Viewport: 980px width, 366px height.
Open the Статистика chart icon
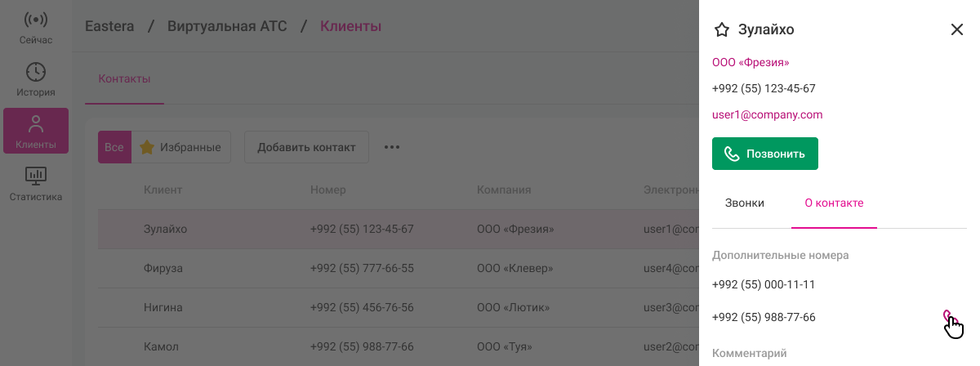(36, 176)
